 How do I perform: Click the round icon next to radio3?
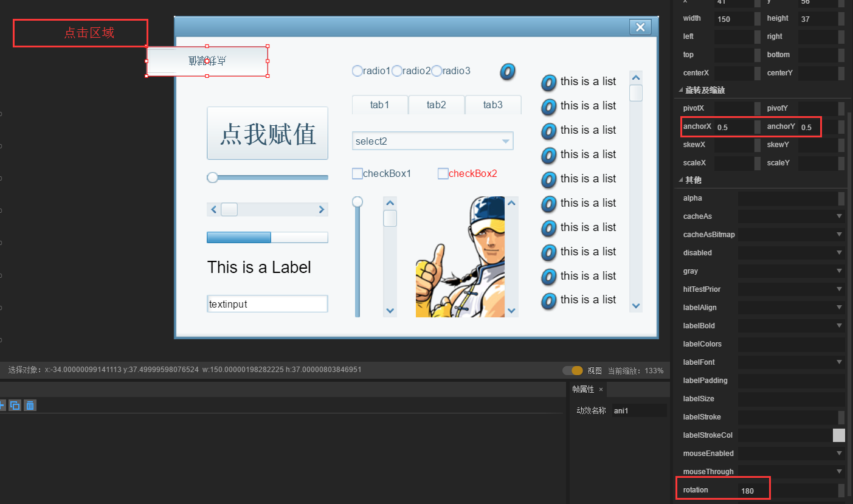pyautogui.click(x=508, y=71)
